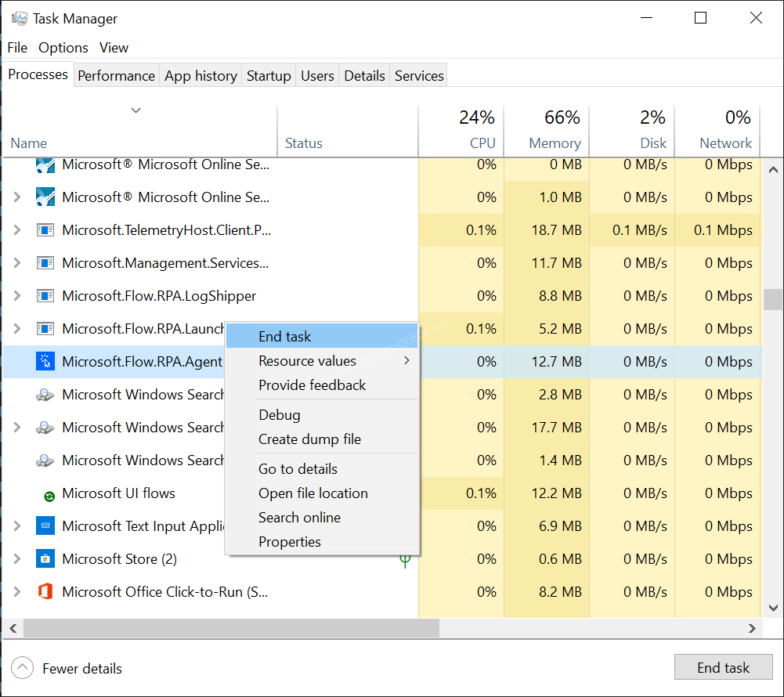The image size is (784, 697).
Task: Click the Microsoft UI flows process icon
Action: click(49, 495)
